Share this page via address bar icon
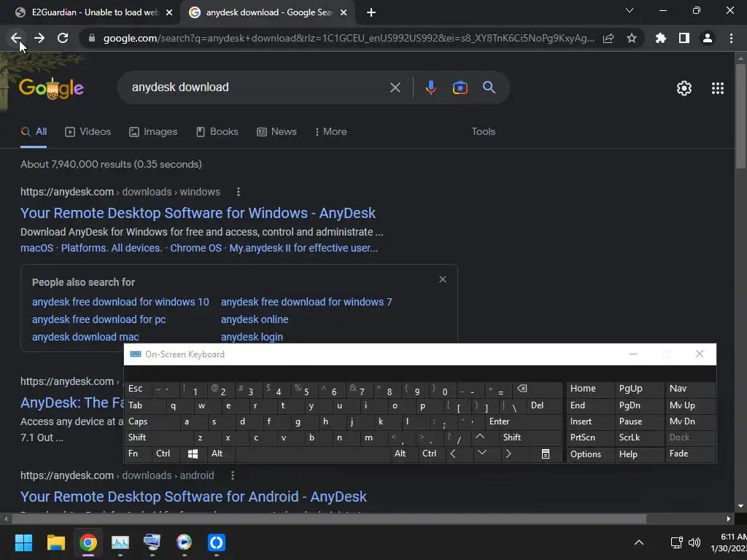 (x=608, y=38)
